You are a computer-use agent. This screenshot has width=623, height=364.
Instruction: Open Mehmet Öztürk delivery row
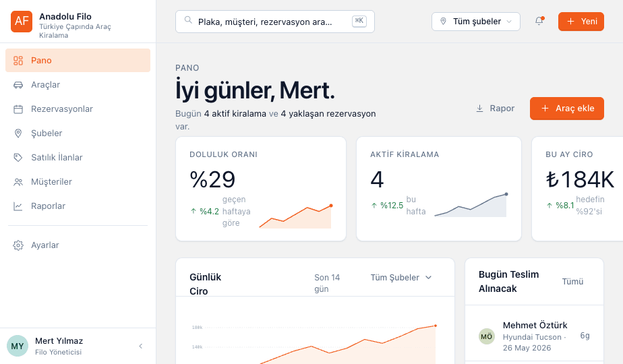tap(535, 336)
